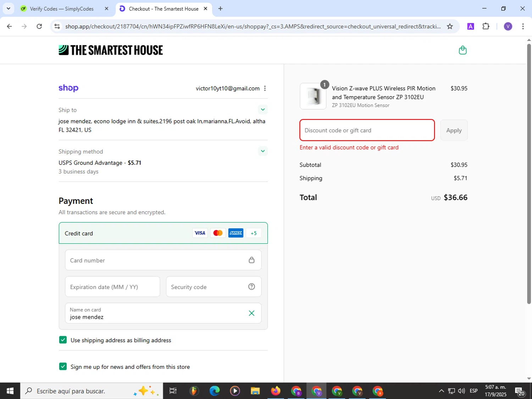Click the Vision motion sensor product thumbnail
Image resolution: width=532 pixels, height=399 pixels.
[x=313, y=96]
